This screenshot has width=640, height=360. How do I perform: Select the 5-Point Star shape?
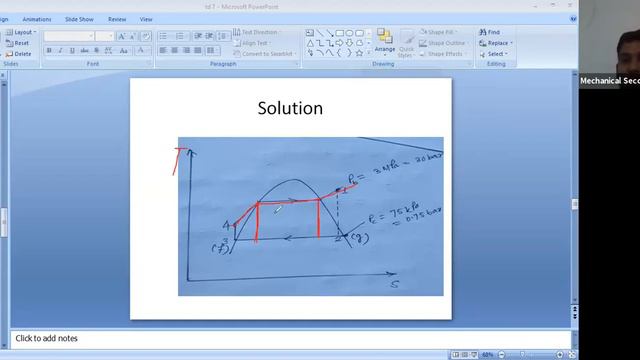click(359, 53)
